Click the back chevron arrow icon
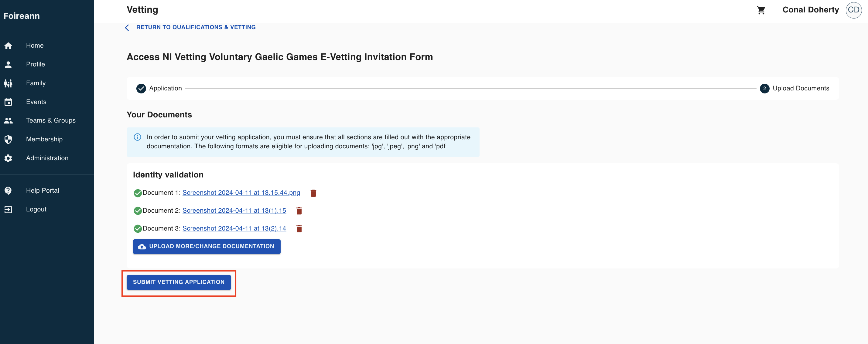 (x=127, y=28)
